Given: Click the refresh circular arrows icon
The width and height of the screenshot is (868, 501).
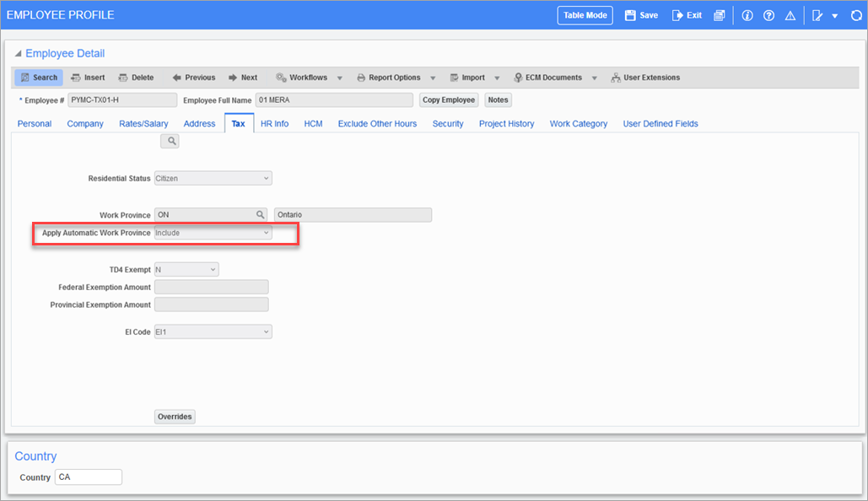Looking at the screenshot, I should click(856, 15).
